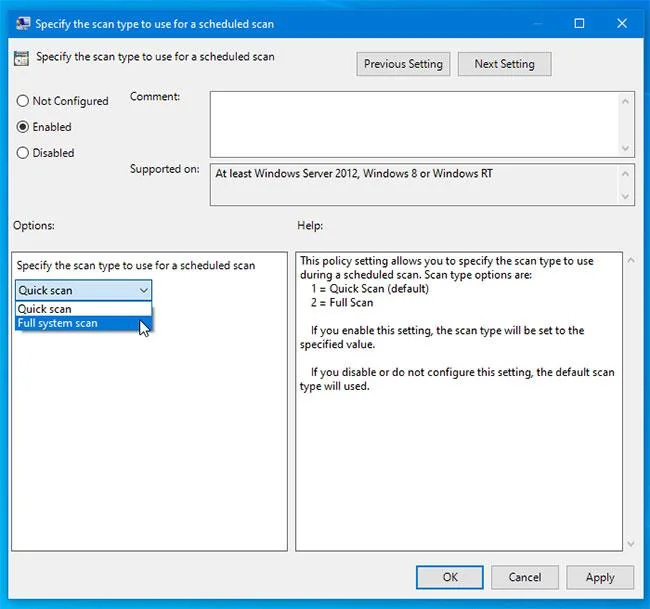
Task: Click the '2 = Full Scan' help line
Action: click(x=342, y=303)
